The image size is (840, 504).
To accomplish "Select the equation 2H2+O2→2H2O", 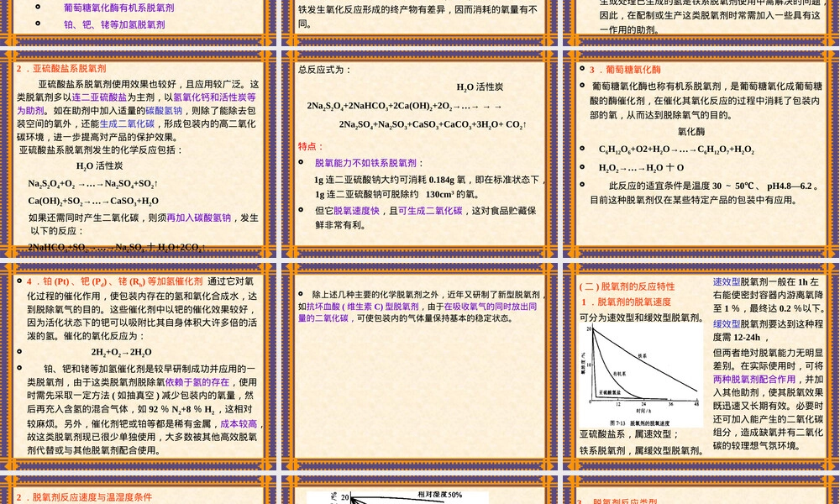I will (121, 353).
